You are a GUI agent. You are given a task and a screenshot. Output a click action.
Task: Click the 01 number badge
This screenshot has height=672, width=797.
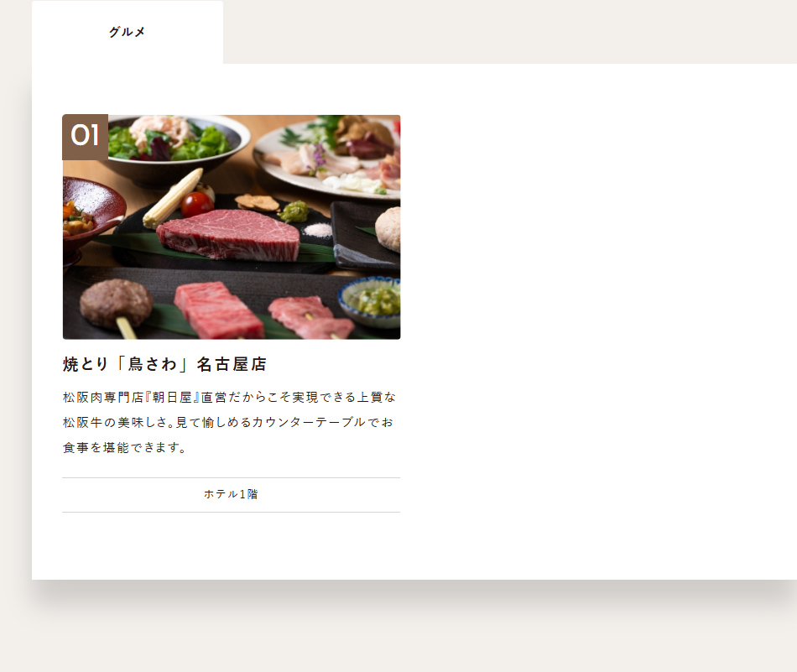[x=85, y=137]
